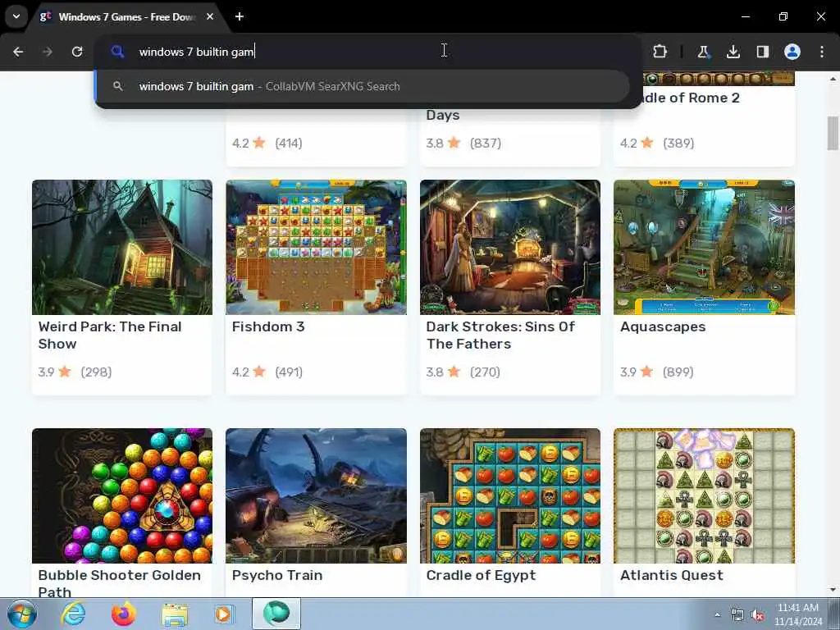840x630 pixels.
Task: Open the profile avatar menu
Action: click(x=792, y=52)
